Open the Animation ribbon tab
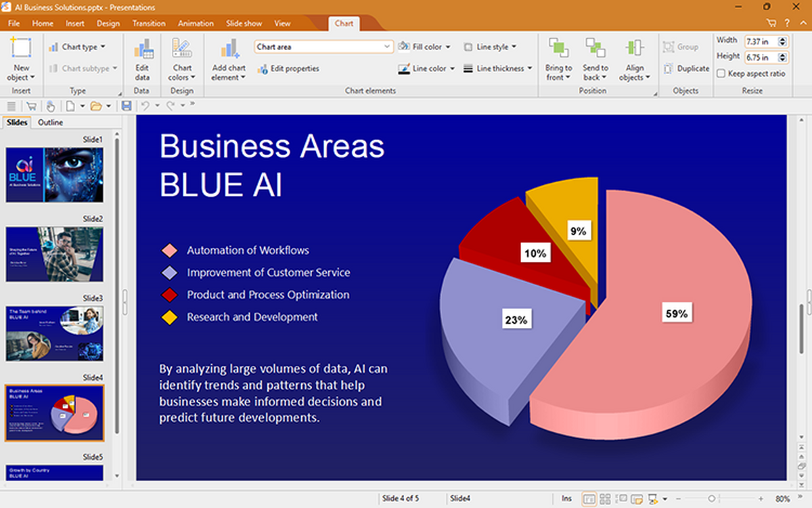This screenshot has height=508, width=812. click(x=196, y=23)
